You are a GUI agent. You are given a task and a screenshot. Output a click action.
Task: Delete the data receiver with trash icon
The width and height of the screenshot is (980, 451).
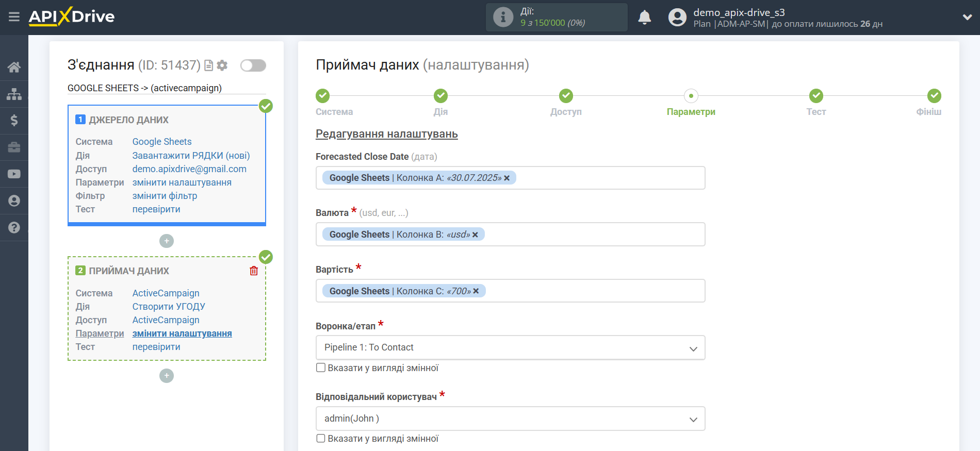(254, 271)
